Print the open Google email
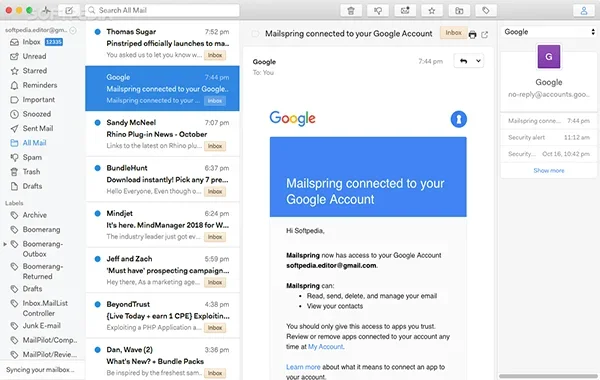This screenshot has width=600, height=380. 473,35
